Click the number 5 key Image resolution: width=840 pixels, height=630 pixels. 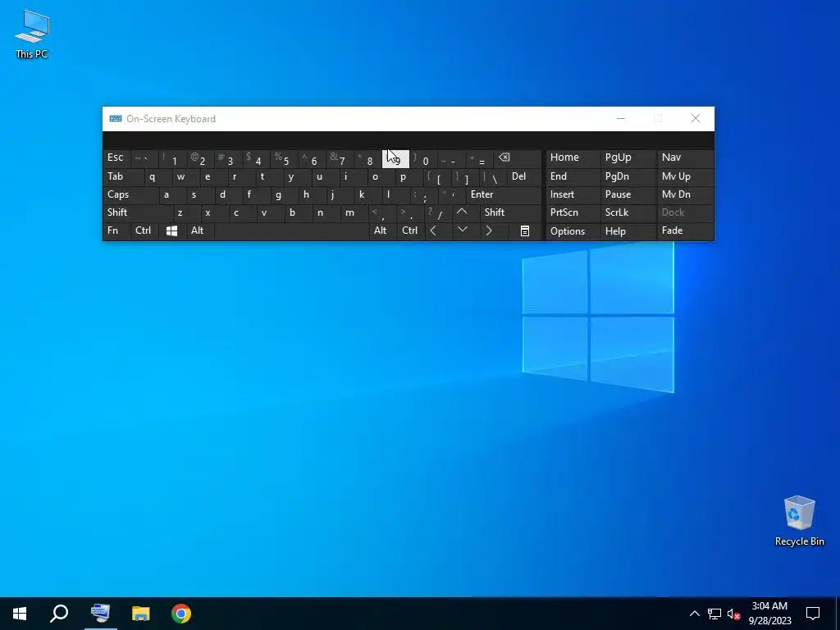tap(284, 158)
